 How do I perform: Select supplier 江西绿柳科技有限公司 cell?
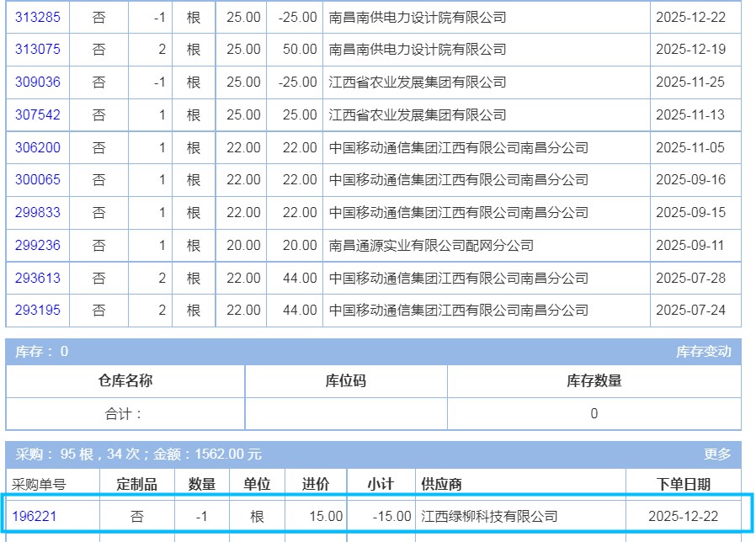pos(489,516)
